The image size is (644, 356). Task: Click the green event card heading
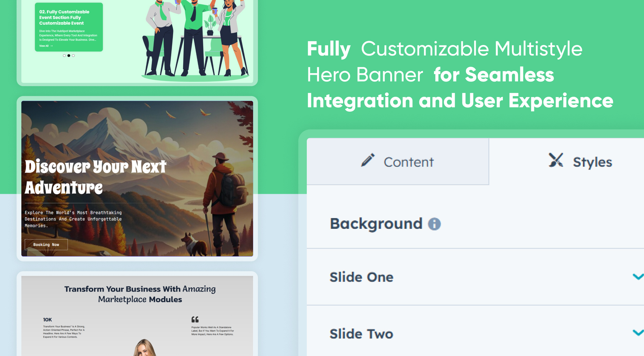[64, 17]
